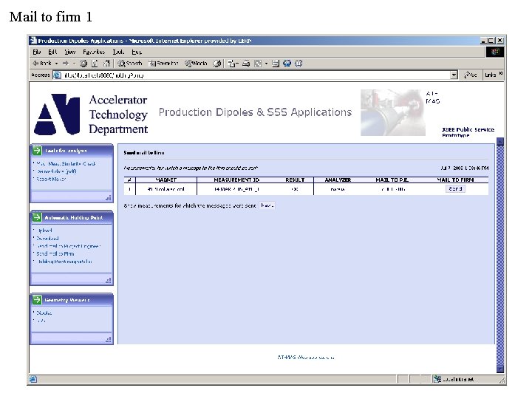This screenshot has width=532, height=399.
Task: Open the File menu
Action: (x=37, y=52)
